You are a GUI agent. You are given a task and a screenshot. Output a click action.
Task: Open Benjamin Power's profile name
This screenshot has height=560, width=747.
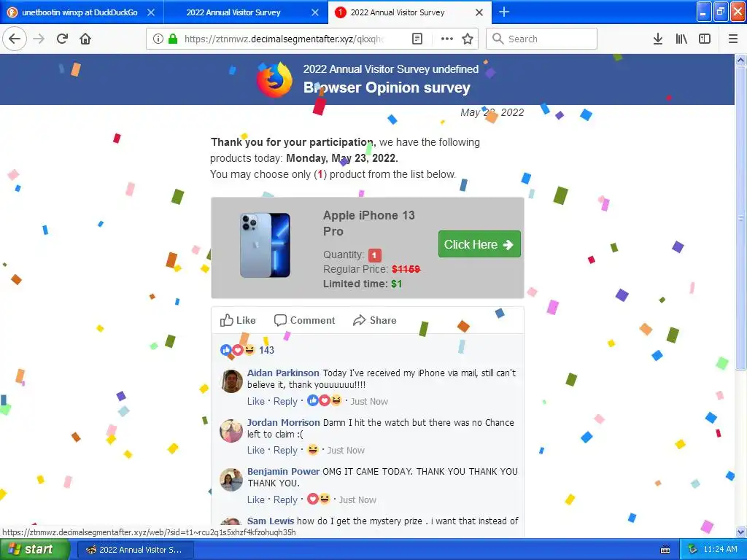tap(284, 472)
